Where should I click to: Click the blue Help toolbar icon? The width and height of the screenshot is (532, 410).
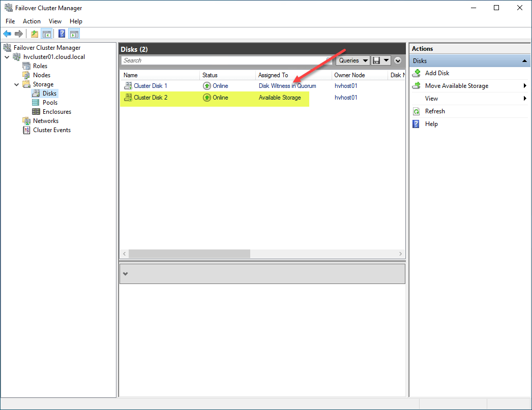click(x=62, y=34)
